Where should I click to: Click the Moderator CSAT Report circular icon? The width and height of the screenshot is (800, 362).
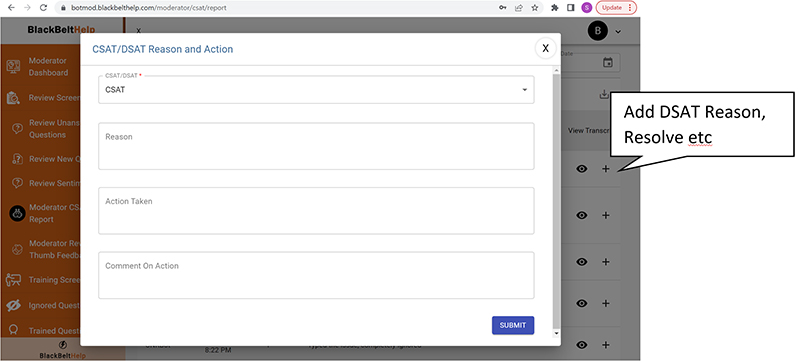coord(17,213)
